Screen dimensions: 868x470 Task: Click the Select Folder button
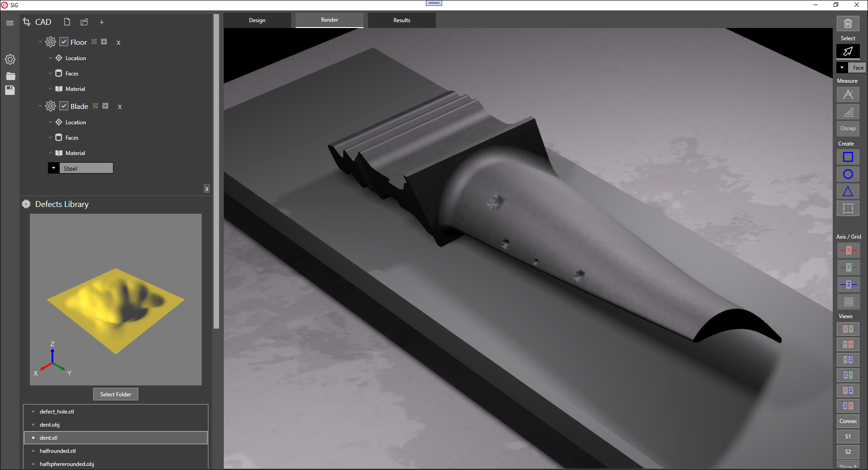116,394
